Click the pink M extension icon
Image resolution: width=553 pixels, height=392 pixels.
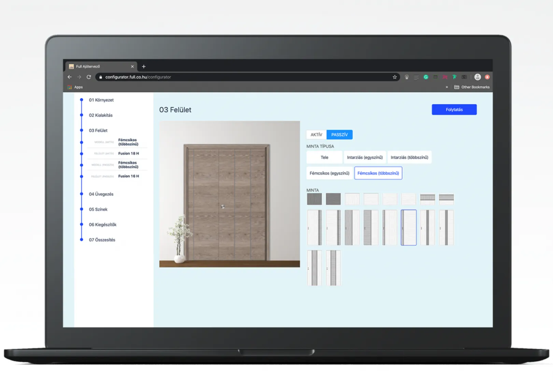pos(445,77)
